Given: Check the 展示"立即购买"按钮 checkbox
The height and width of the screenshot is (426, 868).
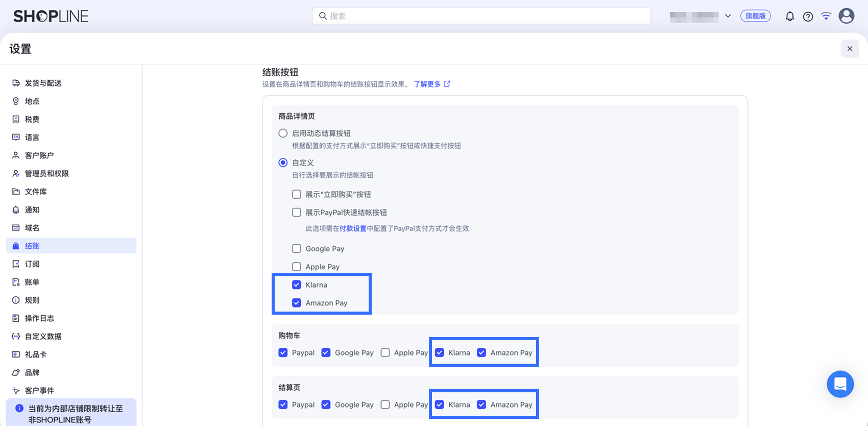Looking at the screenshot, I should 297,194.
